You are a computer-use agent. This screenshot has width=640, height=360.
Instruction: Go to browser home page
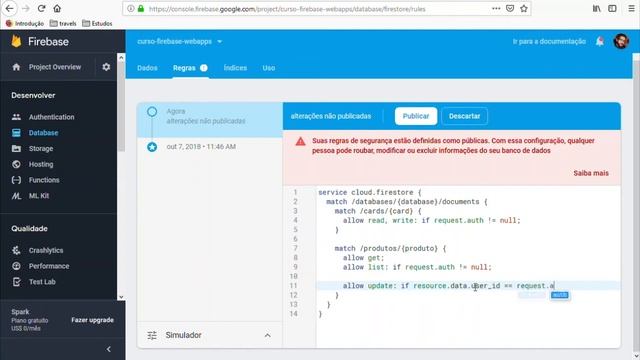(57, 9)
